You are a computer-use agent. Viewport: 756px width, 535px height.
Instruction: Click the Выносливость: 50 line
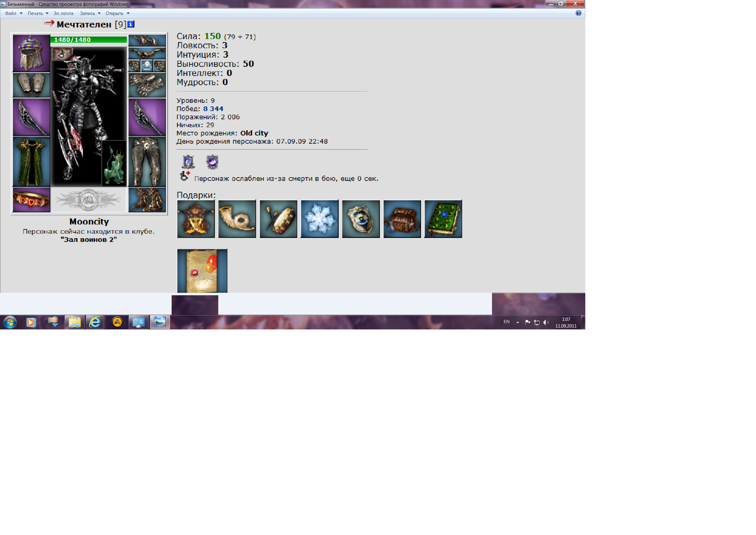point(215,64)
